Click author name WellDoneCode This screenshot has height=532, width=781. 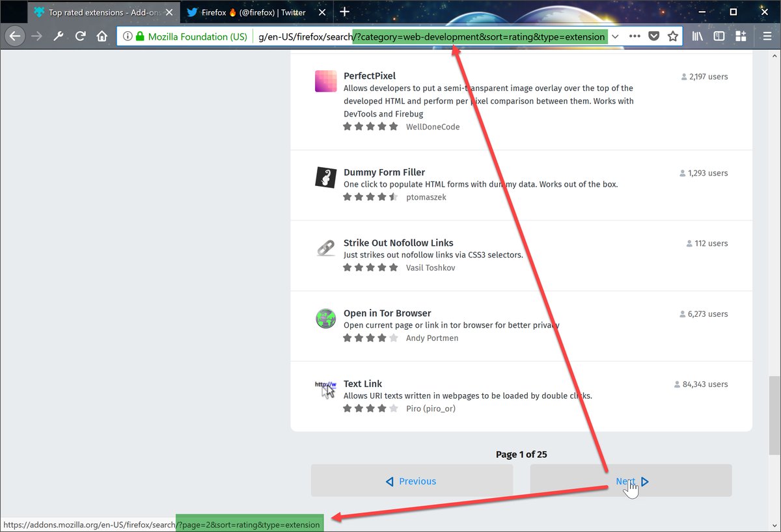pos(433,127)
